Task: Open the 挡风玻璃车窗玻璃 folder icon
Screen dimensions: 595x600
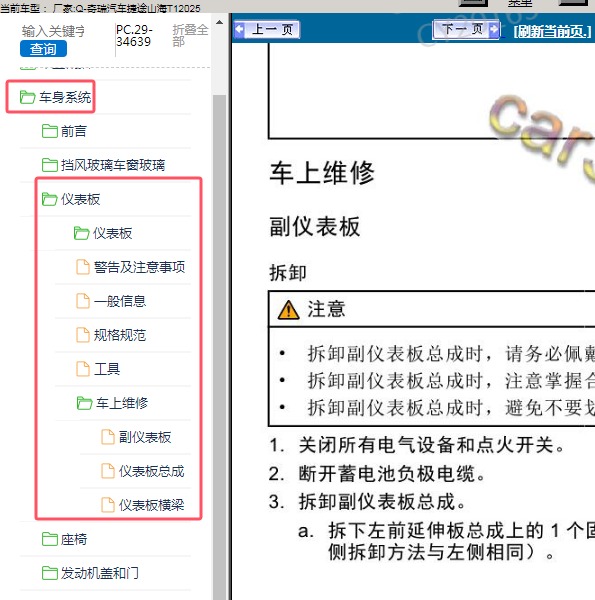Action: coord(50,165)
